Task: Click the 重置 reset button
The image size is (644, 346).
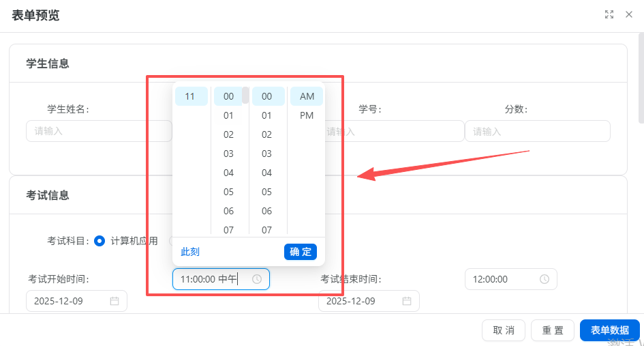Action: coord(553,330)
